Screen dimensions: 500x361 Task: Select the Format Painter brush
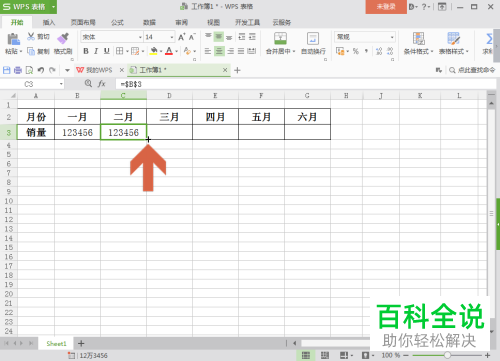tap(63, 38)
